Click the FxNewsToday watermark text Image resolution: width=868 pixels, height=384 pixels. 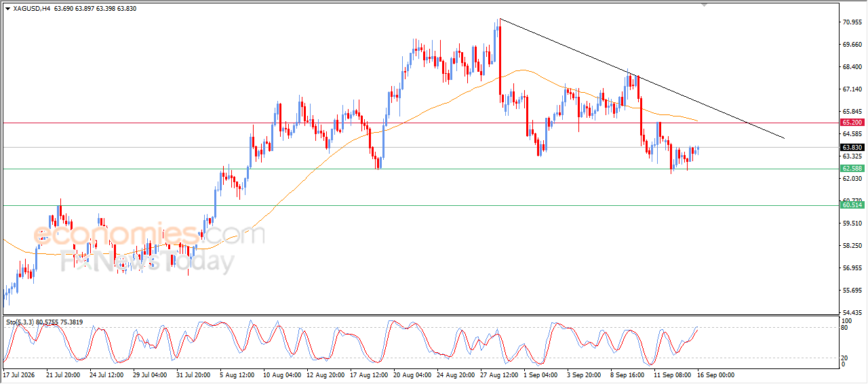click(x=146, y=261)
